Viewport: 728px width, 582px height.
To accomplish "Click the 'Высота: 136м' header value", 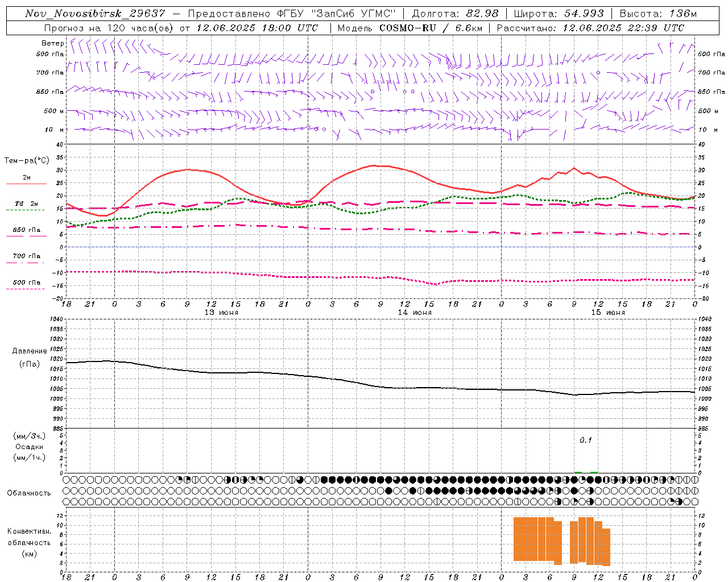I will (658, 14).
